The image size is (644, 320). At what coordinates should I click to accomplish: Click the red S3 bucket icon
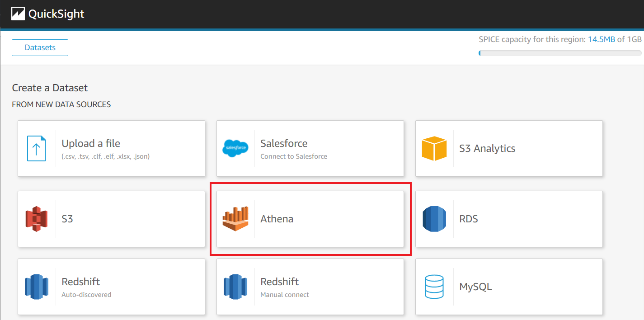point(37,219)
